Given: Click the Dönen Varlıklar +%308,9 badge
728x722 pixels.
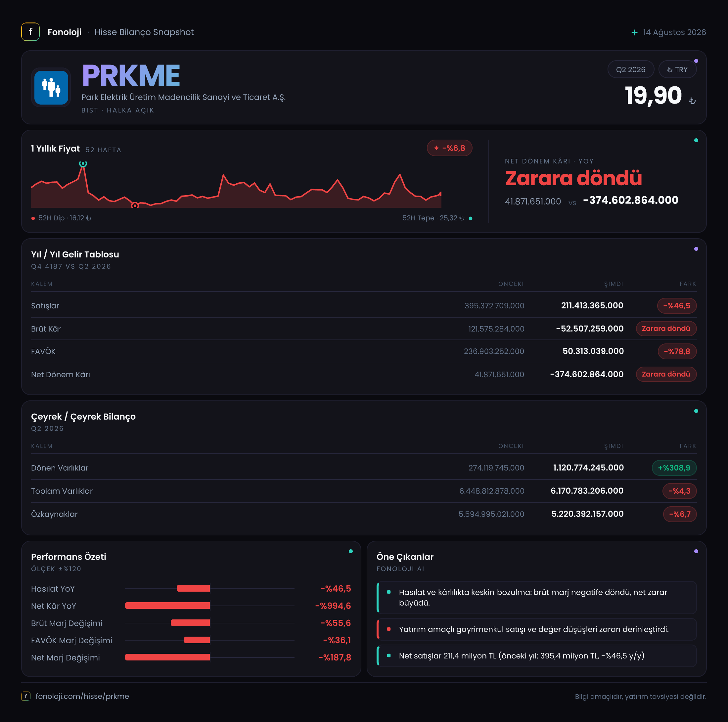Looking at the screenshot, I should point(674,468).
